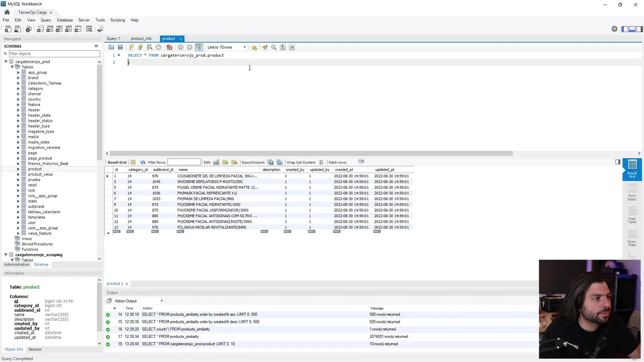644x362 pixels.
Task: Delete selected rows in the result grid
Action: pyautogui.click(x=234, y=162)
